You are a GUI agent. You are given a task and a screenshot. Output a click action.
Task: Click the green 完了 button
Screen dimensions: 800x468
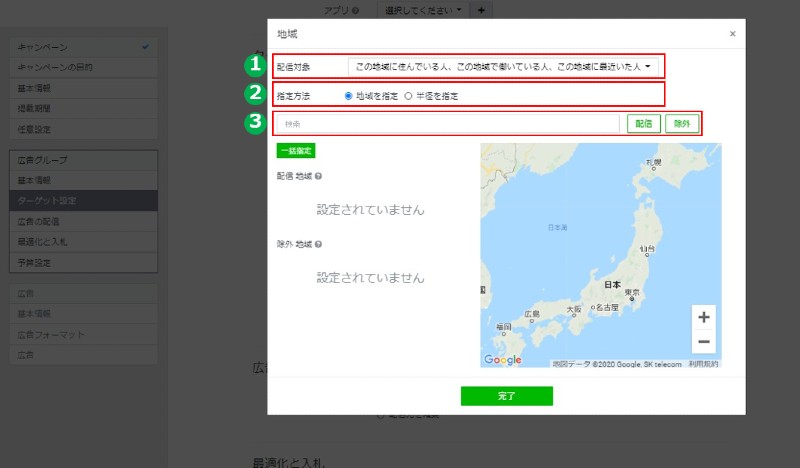click(x=506, y=396)
